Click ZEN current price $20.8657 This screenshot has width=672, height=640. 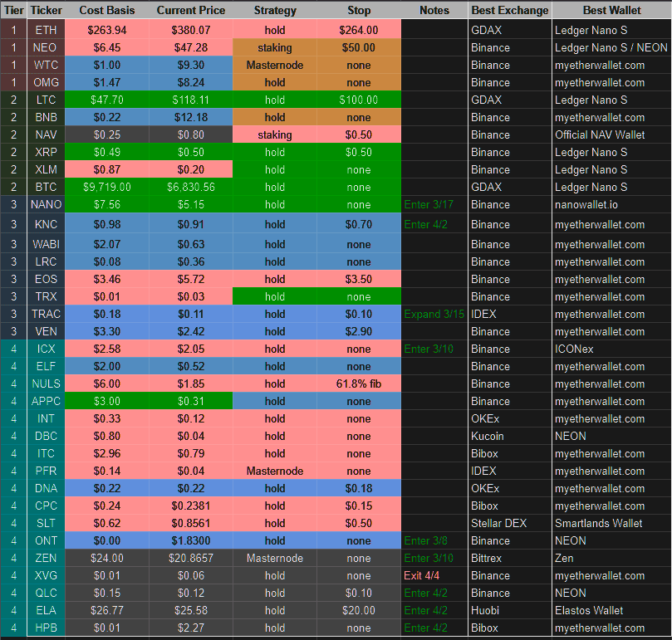(191, 558)
